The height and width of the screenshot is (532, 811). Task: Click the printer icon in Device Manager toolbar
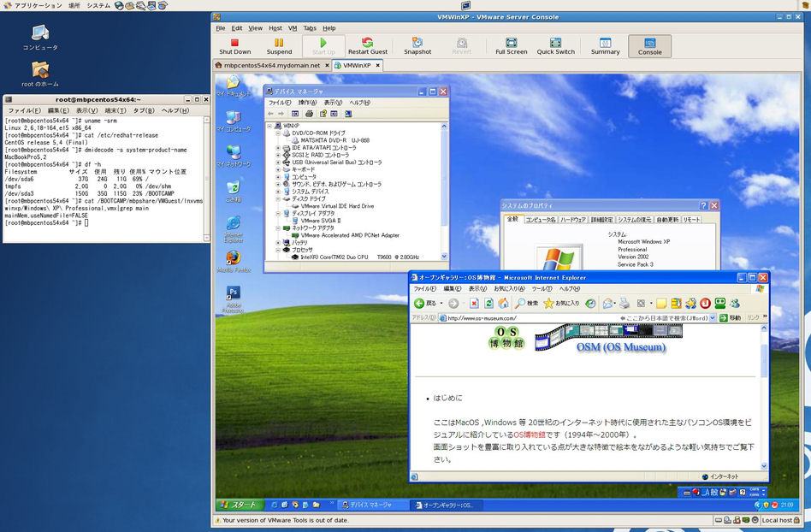(309, 114)
